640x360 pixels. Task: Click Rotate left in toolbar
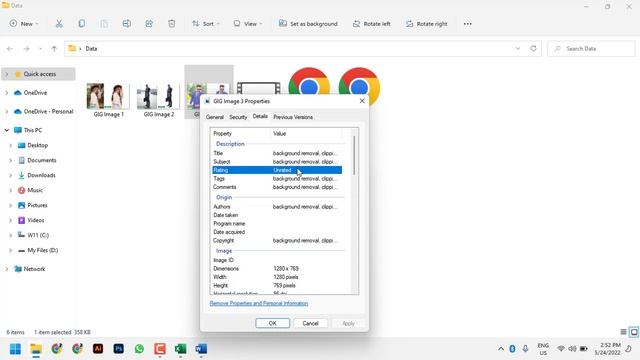371,24
